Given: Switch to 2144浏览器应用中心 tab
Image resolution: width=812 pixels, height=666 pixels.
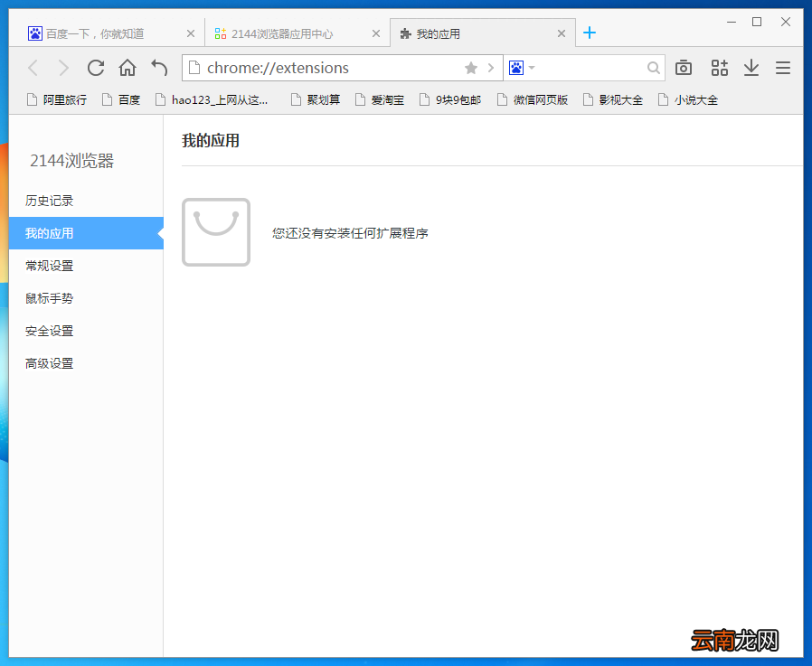Looking at the screenshot, I should tap(297, 33).
